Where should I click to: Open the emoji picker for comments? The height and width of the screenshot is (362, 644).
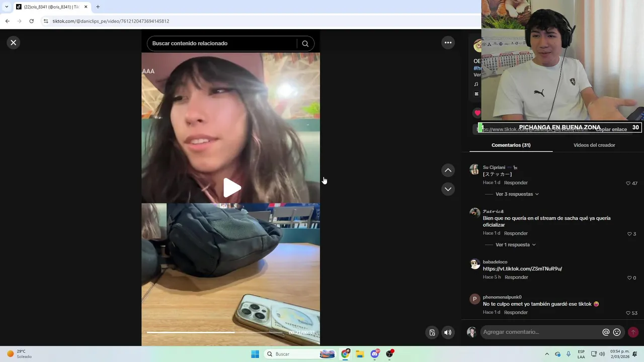(617, 332)
